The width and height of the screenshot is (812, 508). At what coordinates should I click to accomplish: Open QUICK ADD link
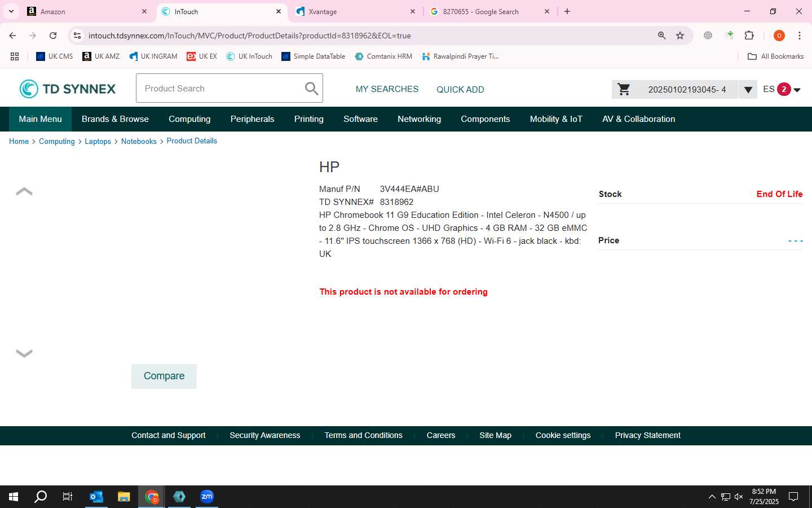[x=460, y=89]
